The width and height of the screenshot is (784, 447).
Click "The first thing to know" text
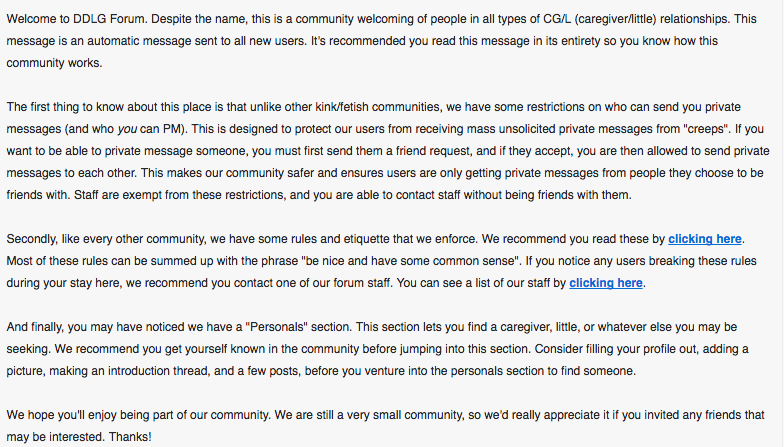tap(68, 107)
